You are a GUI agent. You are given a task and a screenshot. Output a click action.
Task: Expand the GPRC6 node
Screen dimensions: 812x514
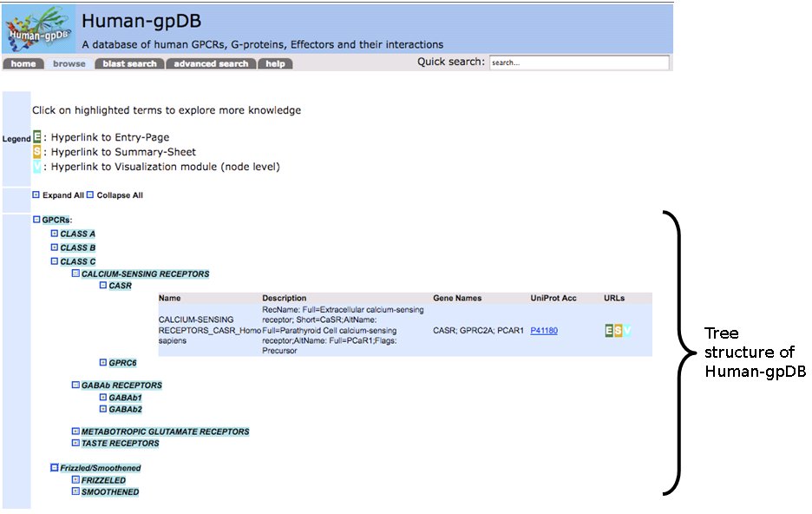point(102,362)
